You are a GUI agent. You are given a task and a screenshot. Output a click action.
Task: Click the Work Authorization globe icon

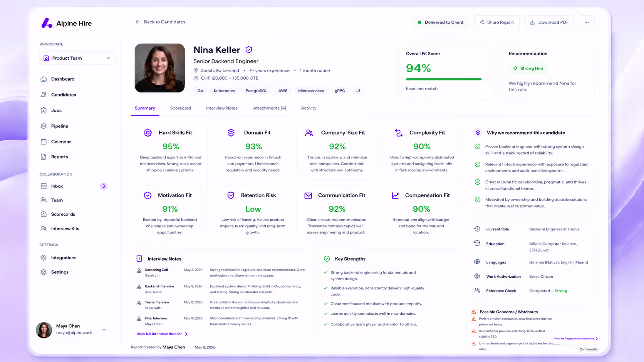pos(477,276)
